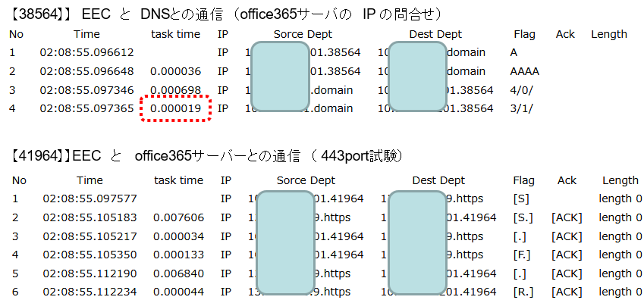644x300 pixels.
Task: Select the task time value 0.000044
Action: pos(179,292)
